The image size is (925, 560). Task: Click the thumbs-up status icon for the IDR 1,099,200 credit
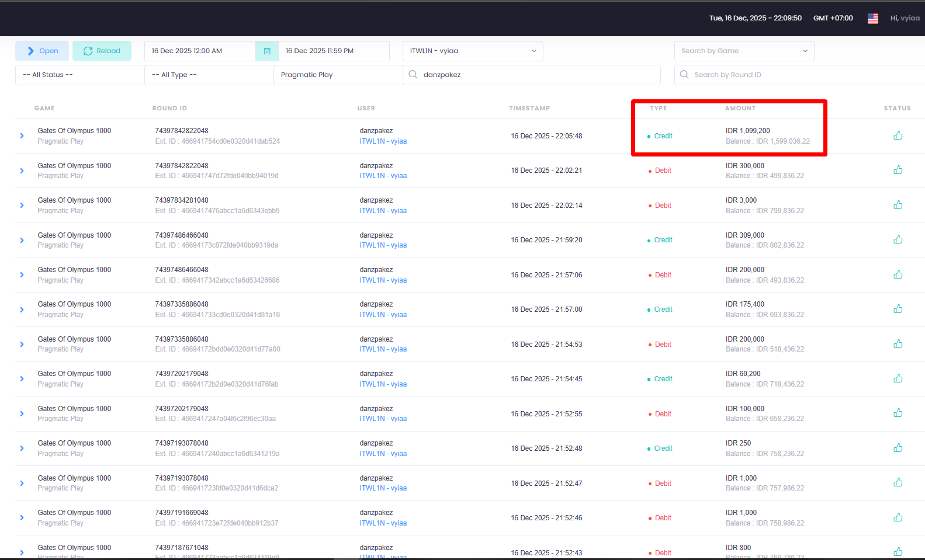tap(898, 135)
